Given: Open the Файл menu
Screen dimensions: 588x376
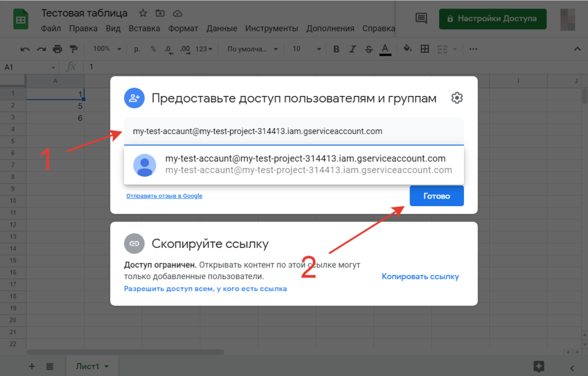Looking at the screenshot, I should click(x=51, y=29).
